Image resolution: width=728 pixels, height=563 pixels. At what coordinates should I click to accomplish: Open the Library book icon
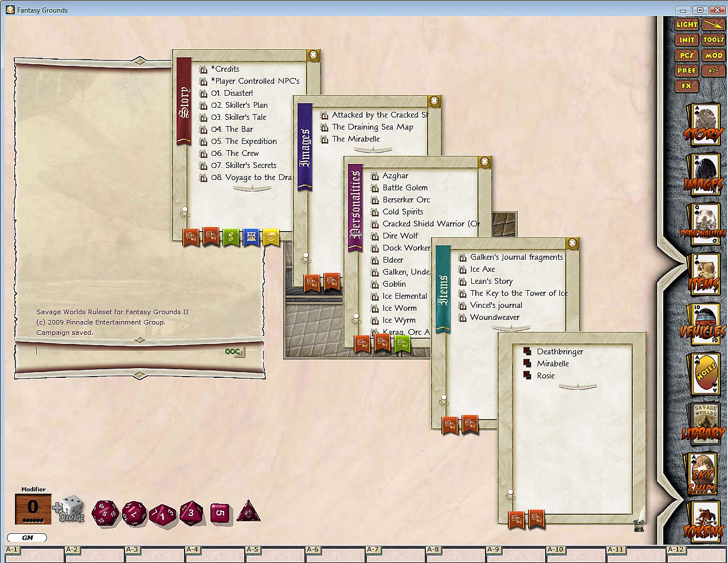point(702,423)
